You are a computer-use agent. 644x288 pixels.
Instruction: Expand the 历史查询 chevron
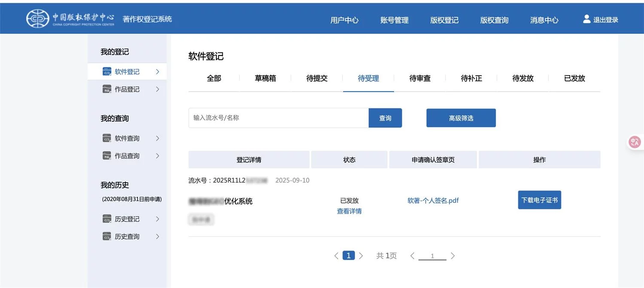pos(158,236)
